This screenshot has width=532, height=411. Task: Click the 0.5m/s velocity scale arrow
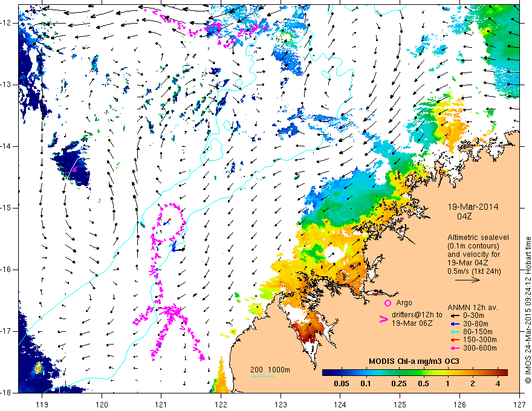467,280
